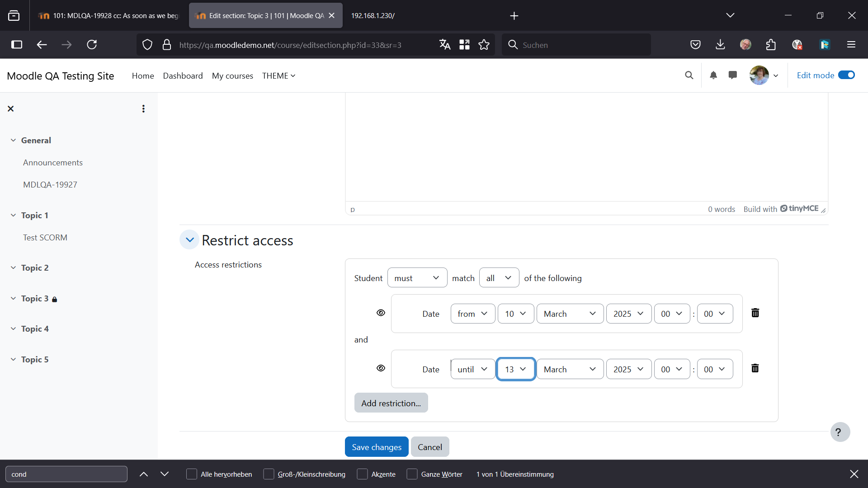Toggle visibility eye for 'from' date restriction
The image size is (868, 488).
(381, 313)
